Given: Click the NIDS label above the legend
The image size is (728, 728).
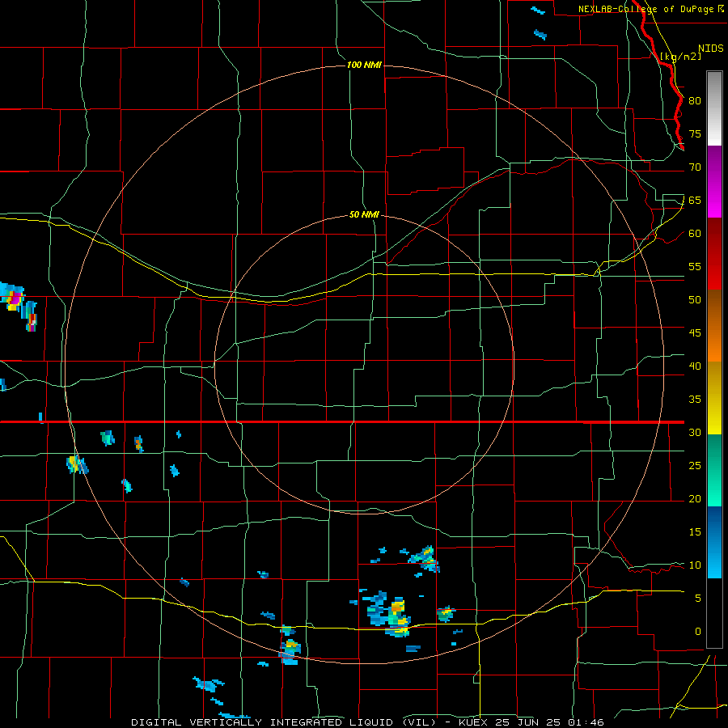Looking at the screenshot, I should [710, 48].
